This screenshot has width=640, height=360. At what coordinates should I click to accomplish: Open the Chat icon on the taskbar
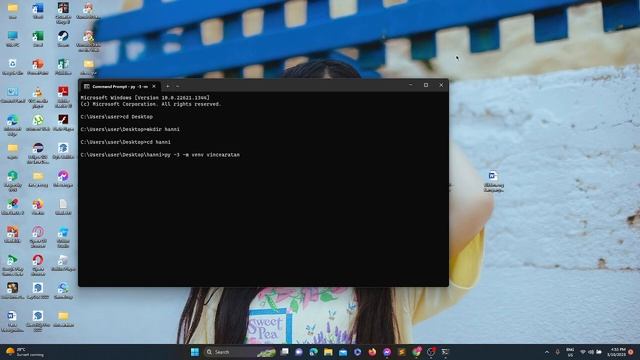pos(299,352)
